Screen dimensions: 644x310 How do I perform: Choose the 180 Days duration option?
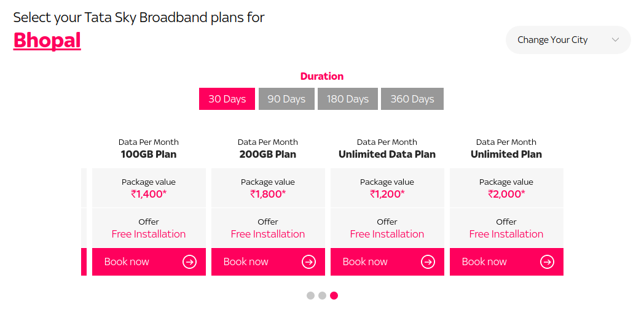click(x=348, y=99)
